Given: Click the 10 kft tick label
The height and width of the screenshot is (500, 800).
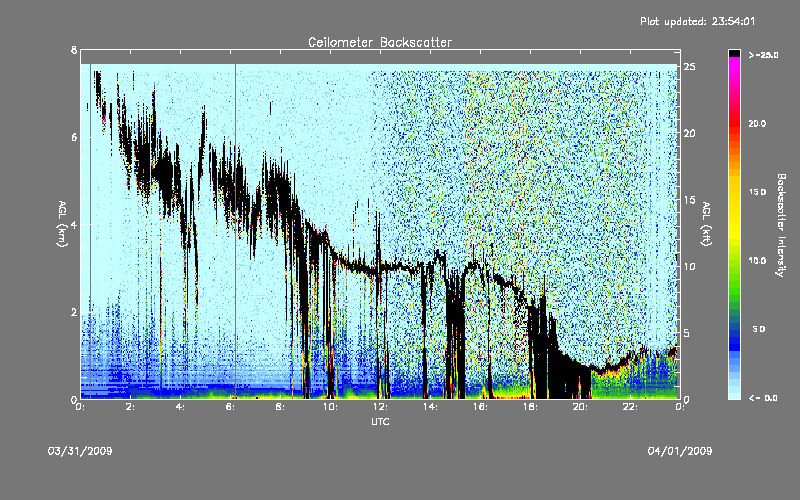Looking at the screenshot, I should 689,266.
